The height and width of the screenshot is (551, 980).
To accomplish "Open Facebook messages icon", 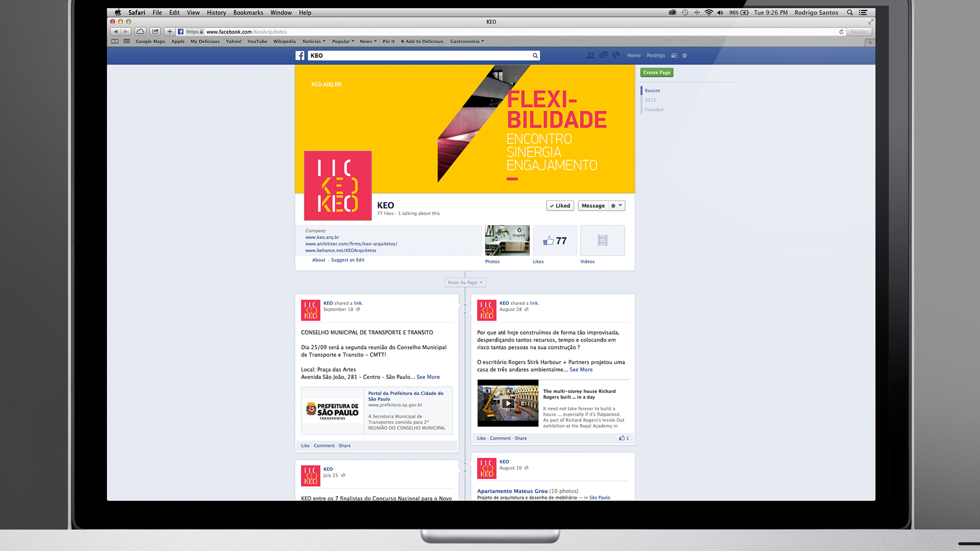I will coord(603,55).
